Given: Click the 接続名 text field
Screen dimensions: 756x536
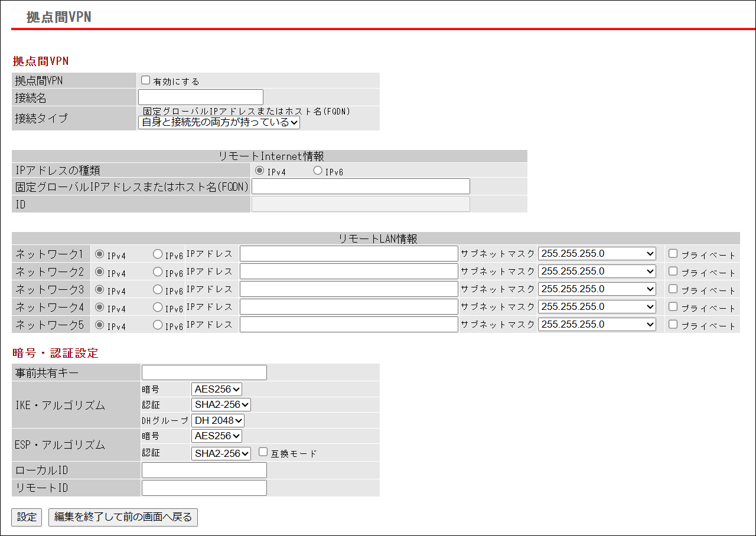Looking at the screenshot, I should [x=200, y=97].
